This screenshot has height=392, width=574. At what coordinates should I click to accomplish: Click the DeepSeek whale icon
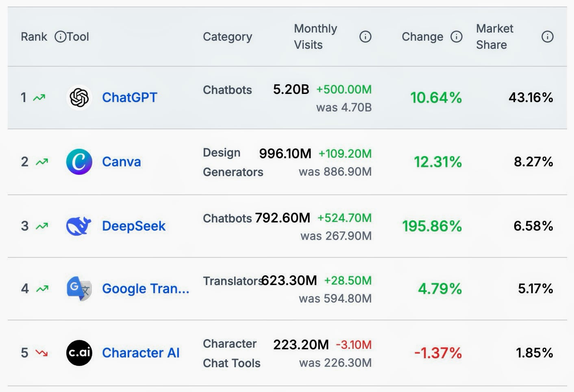pos(79,226)
